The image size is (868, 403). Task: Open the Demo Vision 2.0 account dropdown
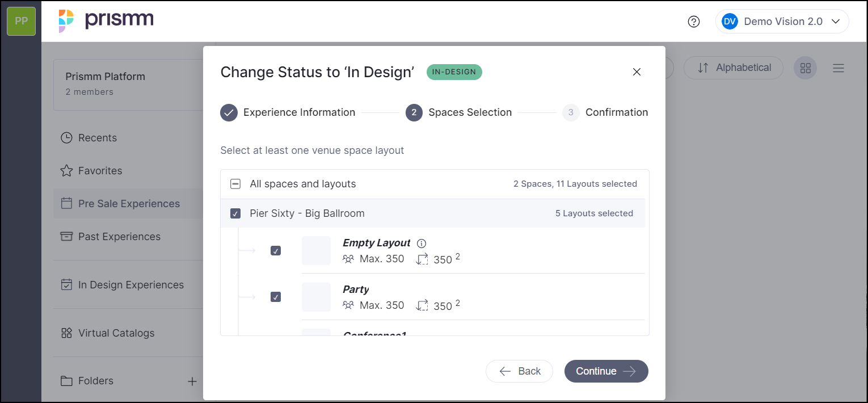[782, 22]
